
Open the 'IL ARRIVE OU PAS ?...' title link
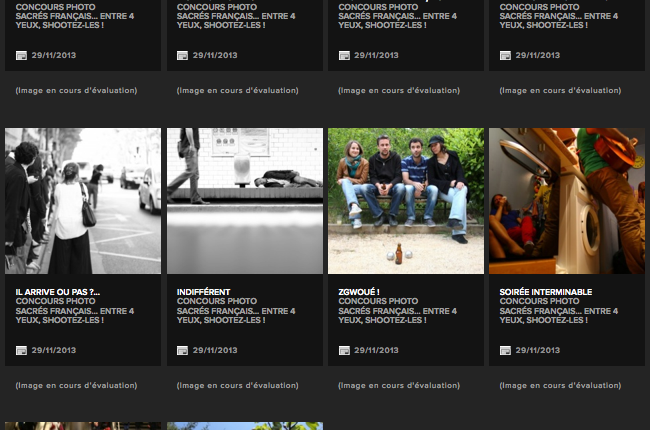click(x=58, y=292)
